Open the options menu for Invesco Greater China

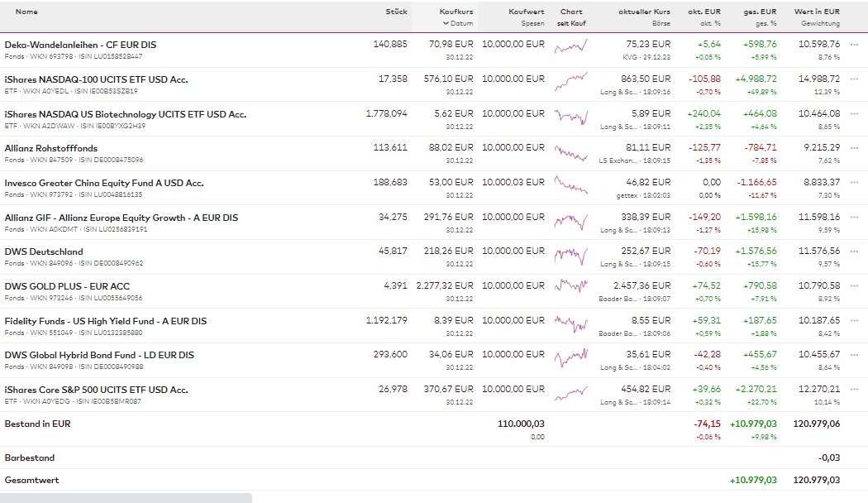[x=854, y=182]
